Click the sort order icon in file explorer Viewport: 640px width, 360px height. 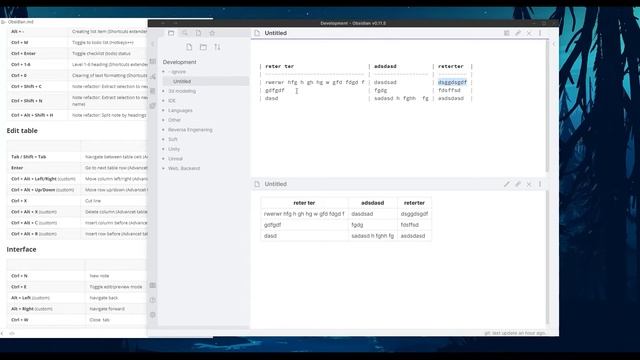[217, 47]
